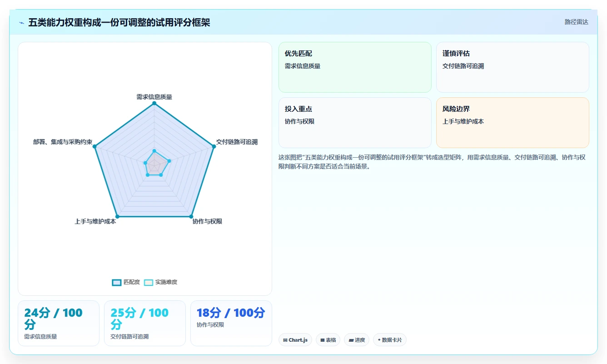This screenshot has height=364, width=607.
Task: Click the outer data point at 上手与维护成本 vertex
Action: pyautogui.click(x=117, y=216)
